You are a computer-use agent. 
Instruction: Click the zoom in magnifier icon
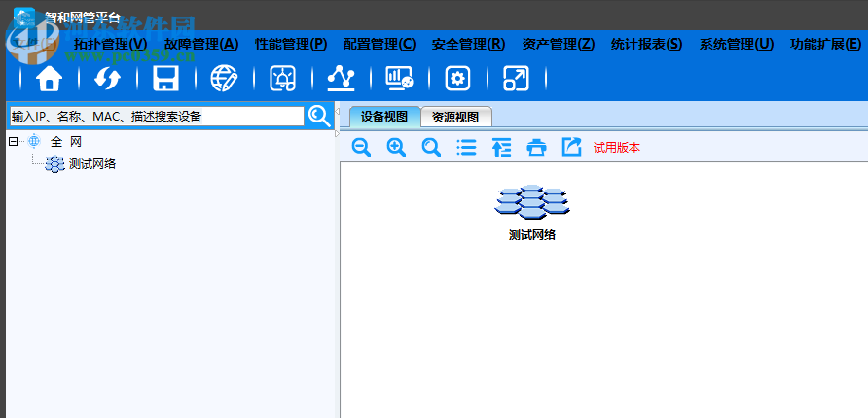(x=396, y=148)
